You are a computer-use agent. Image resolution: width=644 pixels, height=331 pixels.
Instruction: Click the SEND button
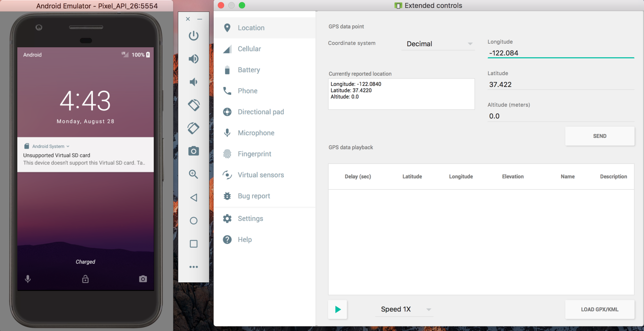[x=600, y=136]
